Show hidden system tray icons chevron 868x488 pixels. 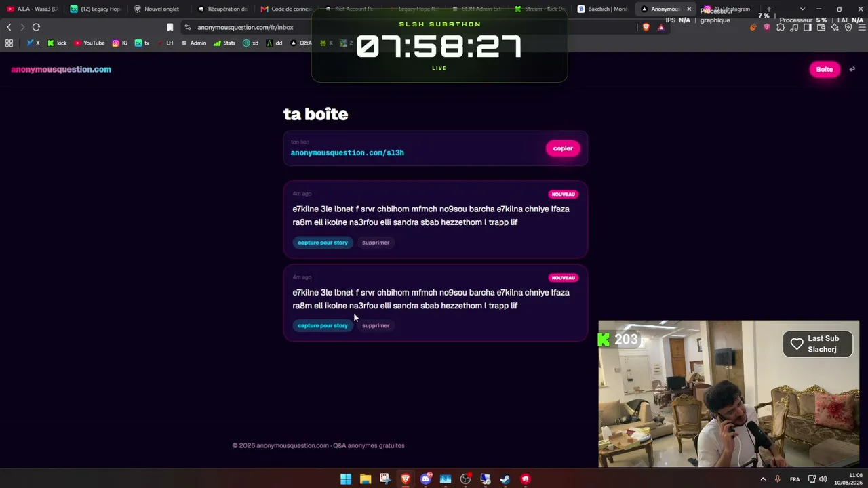763,479
